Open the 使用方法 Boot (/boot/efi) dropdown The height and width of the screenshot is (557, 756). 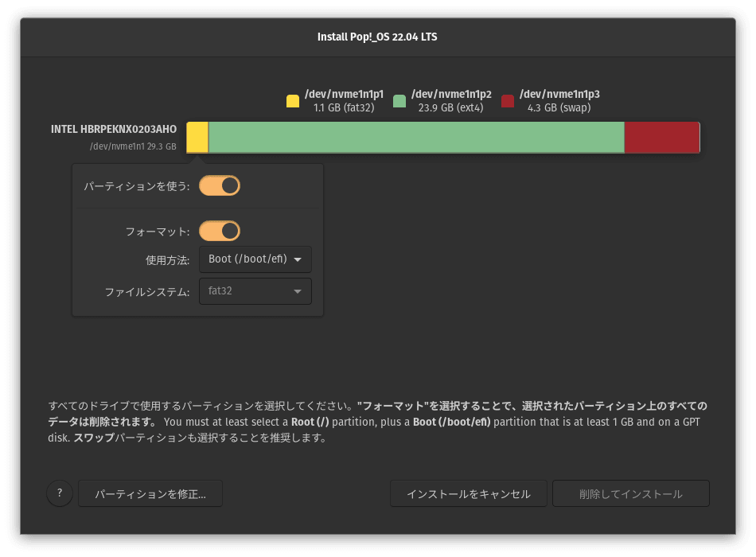255,259
